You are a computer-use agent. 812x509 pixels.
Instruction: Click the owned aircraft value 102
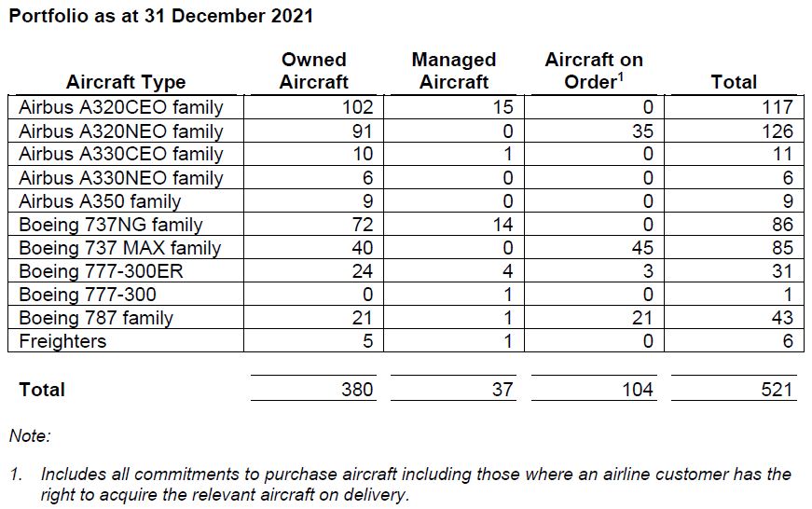click(357, 107)
